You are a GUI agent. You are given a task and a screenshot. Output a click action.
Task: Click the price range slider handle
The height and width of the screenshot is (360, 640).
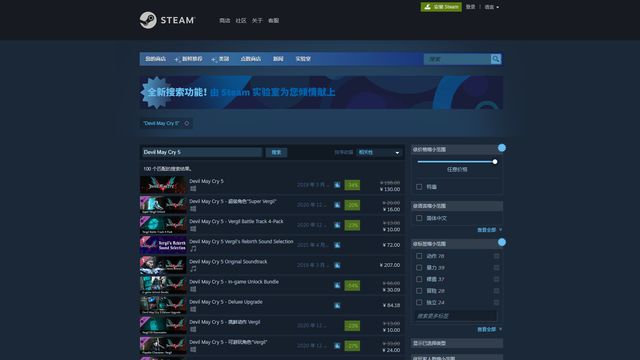pyautogui.click(x=495, y=162)
